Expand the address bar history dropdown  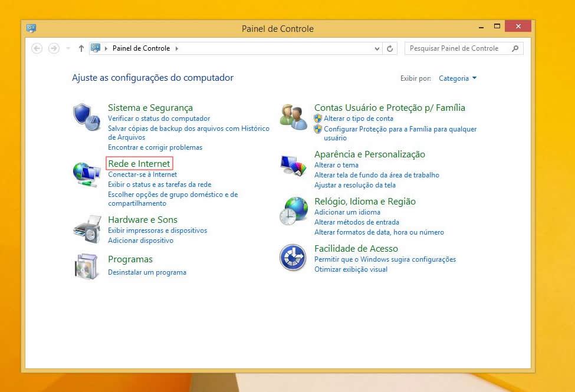pos(377,49)
